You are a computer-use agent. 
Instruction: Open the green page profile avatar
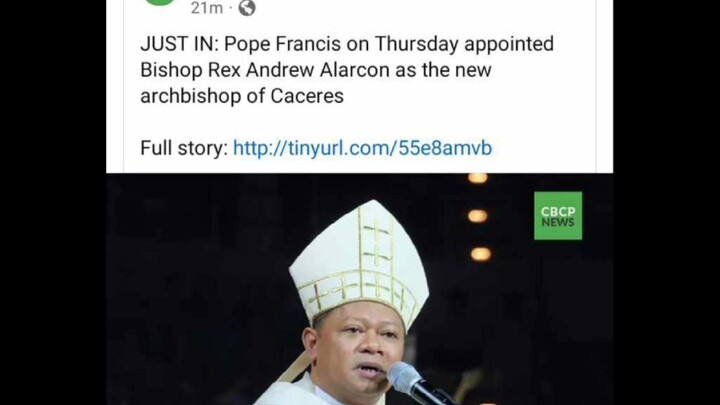[x=160, y=2]
